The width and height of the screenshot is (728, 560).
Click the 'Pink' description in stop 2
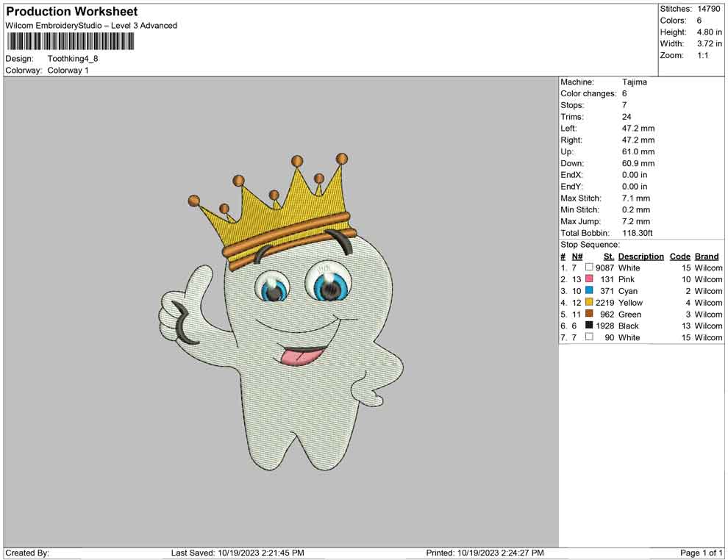click(627, 279)
